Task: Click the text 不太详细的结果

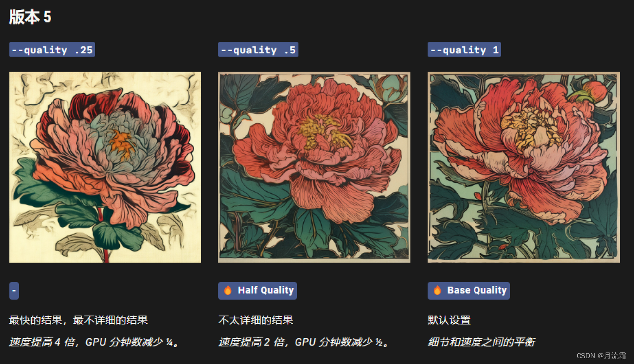Action: pyautogui.click(x=256, y=320)
